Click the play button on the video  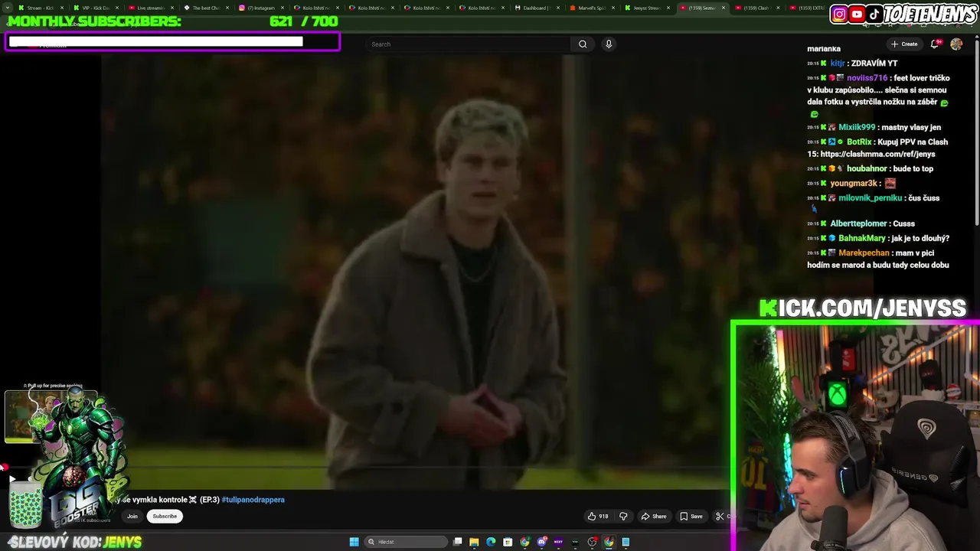(12, 479)
